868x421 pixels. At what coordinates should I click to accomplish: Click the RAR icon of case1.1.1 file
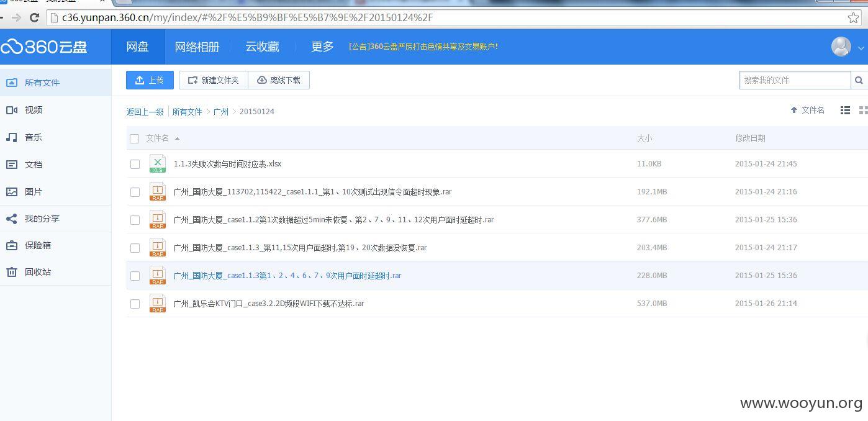point(158,192)
